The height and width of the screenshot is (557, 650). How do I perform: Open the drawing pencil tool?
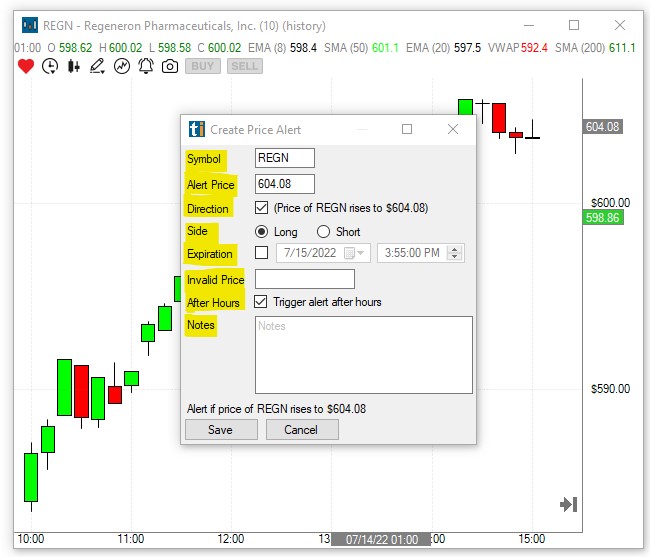pos(98,66)
